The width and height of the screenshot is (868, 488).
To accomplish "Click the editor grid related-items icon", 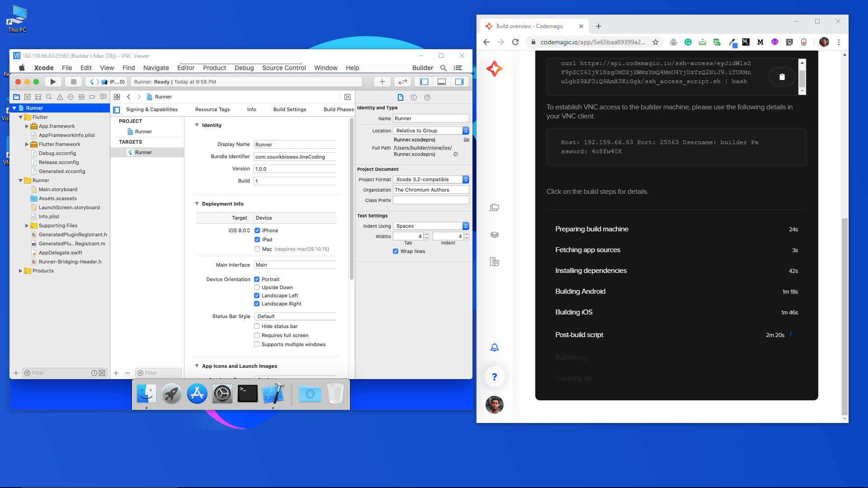I will coord(117,97).
